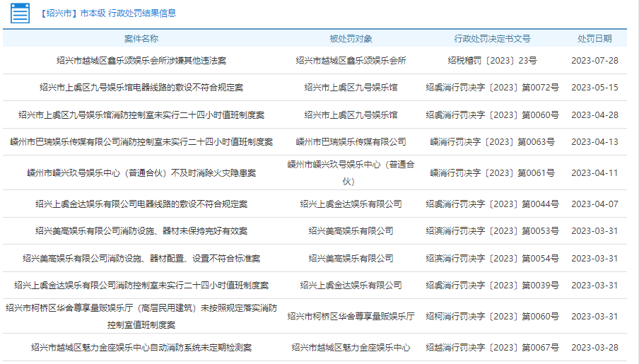Click penalized party 绍兴市柯桥区华舍尊享量贩娱乐厅
Viewport: 639px width, 364px height.
(x=351, y=317)
